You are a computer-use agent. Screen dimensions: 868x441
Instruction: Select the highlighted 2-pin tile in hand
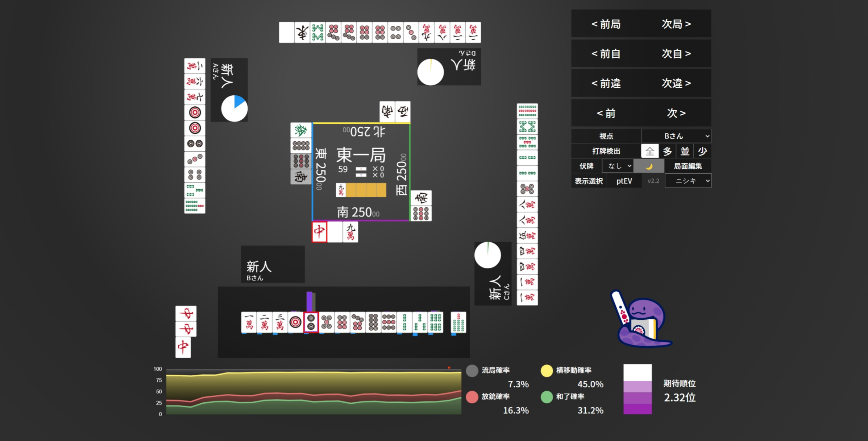point(311,322)
